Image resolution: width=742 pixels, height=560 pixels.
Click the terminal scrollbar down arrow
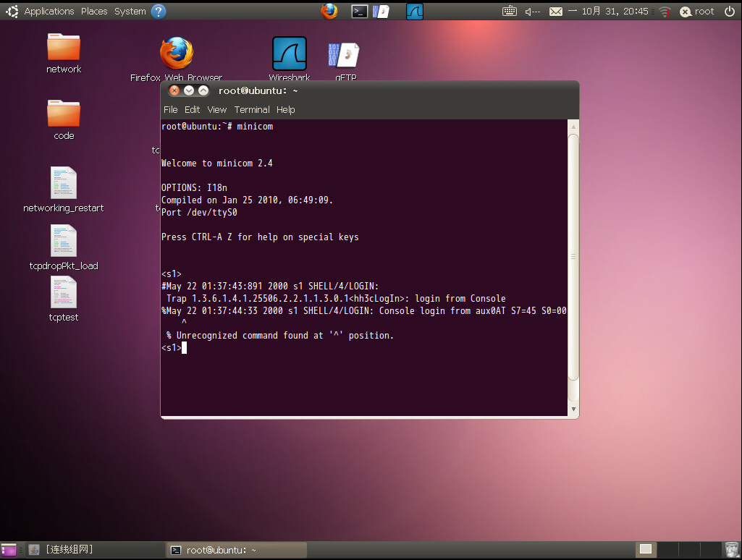(573, 410)
